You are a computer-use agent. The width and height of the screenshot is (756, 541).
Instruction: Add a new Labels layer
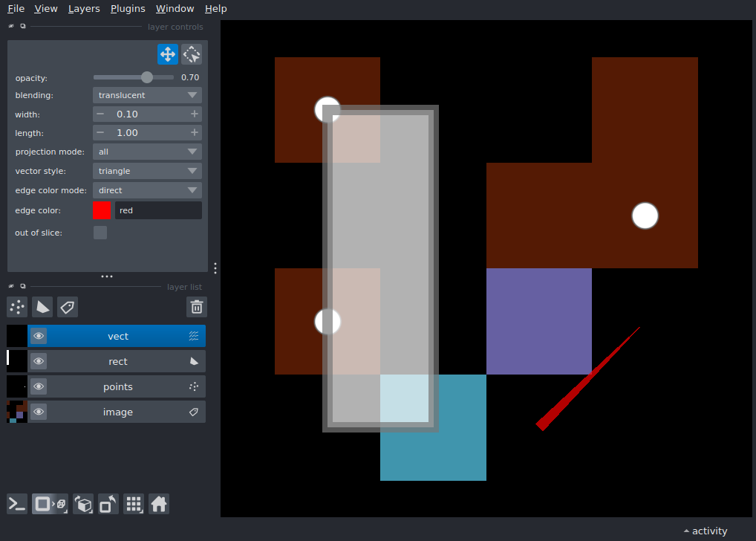(x=67, y=307)
